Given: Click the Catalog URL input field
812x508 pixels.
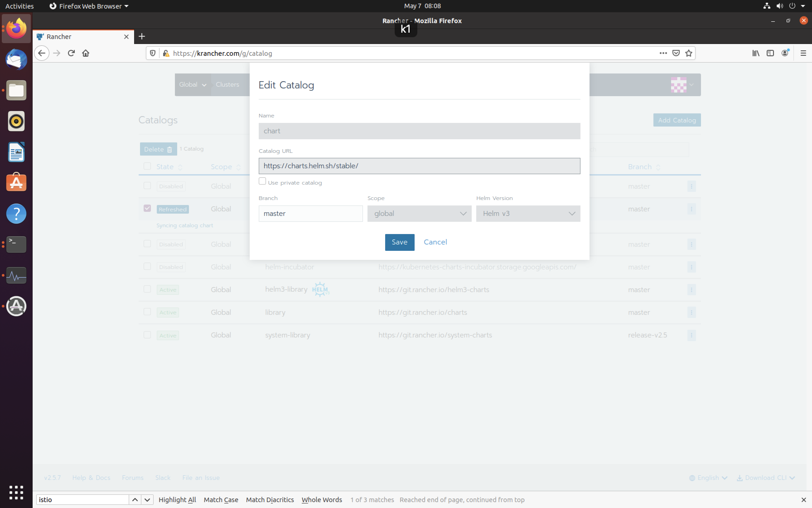Looking at the screenshot, I should click(x=419, y=166).
